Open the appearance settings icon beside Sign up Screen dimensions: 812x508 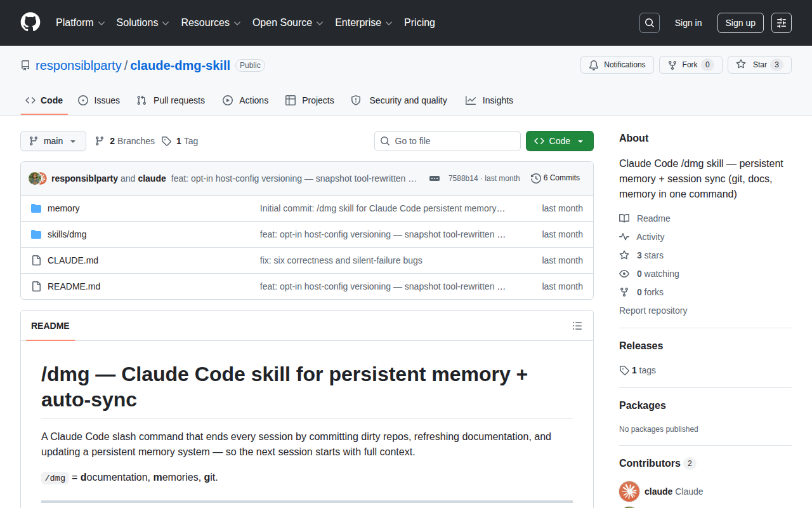click(782, 23)
